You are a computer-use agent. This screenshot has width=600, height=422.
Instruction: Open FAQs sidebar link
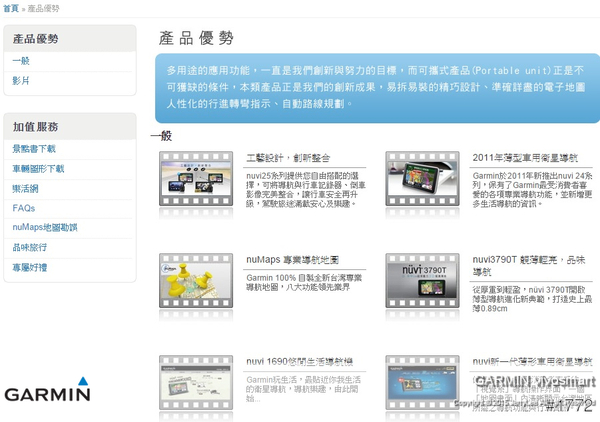click(24, 208)
